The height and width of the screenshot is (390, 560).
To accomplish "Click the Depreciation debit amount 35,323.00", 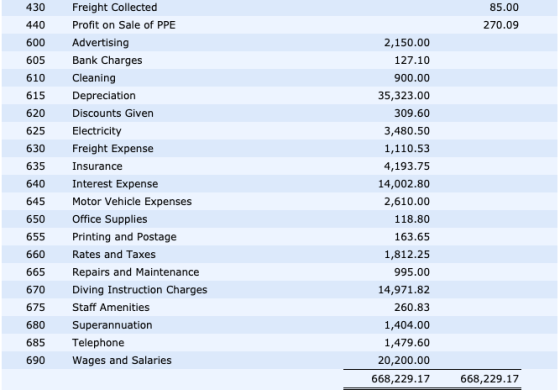I will click(404, 96).
